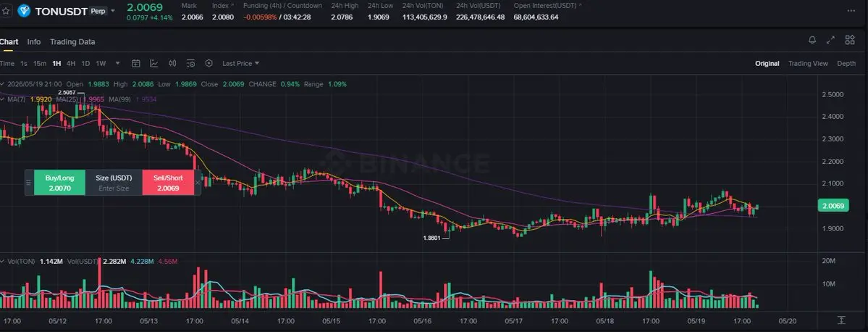The image size is (868, 332).
Task: Close the quick-order trade panel
Action: (x=198, y=183)
